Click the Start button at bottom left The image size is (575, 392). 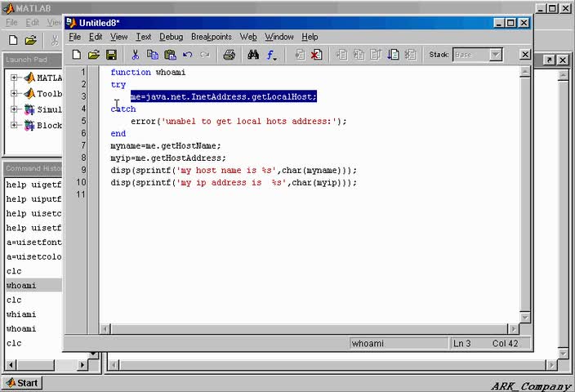(23, 383)
